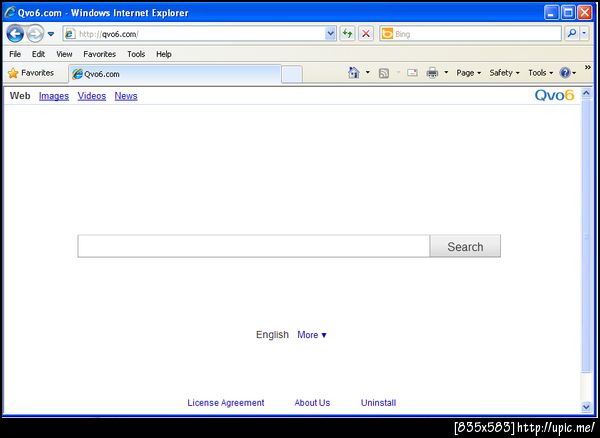600x438 pixels.
Task: Click the magnifier search icon
Action: [572, 34]
